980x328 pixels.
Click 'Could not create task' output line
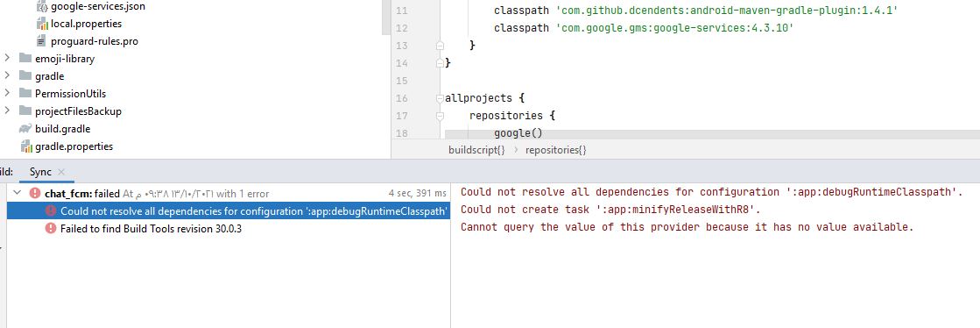coord(610,210)
